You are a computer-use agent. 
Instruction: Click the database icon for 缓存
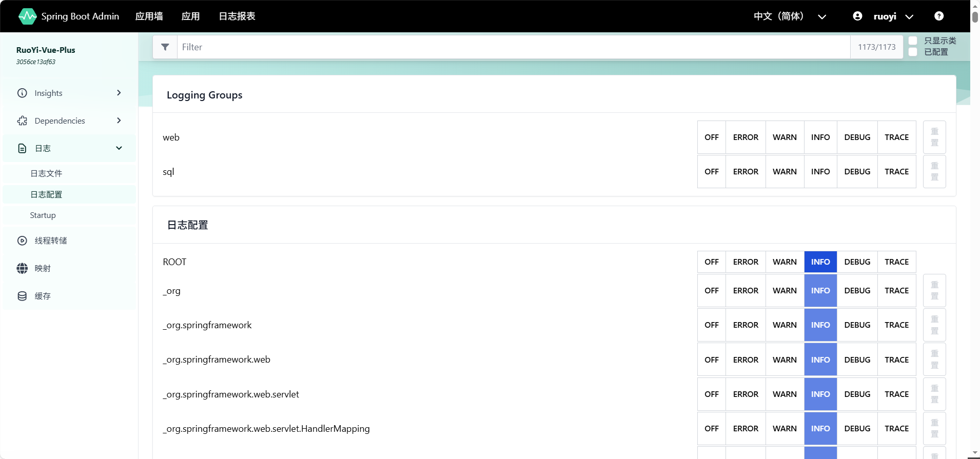coord(22,296)
